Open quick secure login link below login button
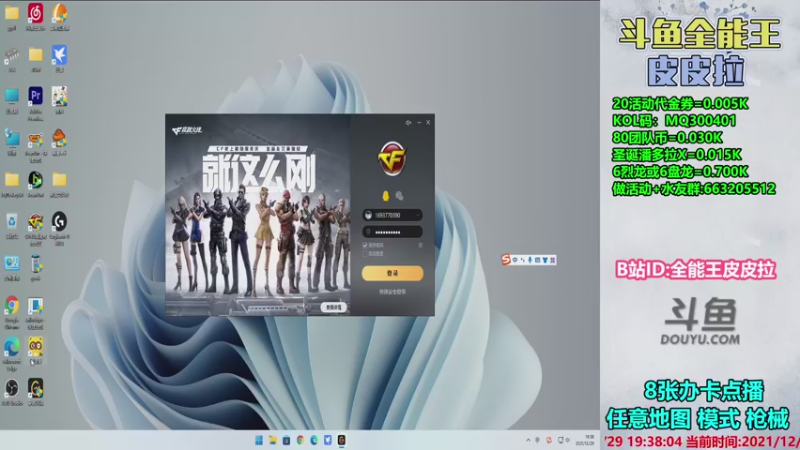 point(392,292)
